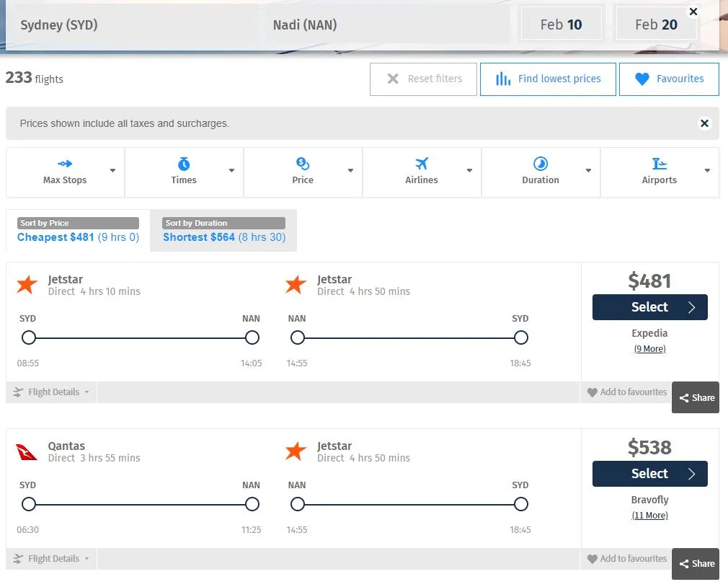Viewport: 728px width, 587px height.
Task: Expand the Times filter dropdown arrow
Action: pyautogui.click(x=231, y=170)
